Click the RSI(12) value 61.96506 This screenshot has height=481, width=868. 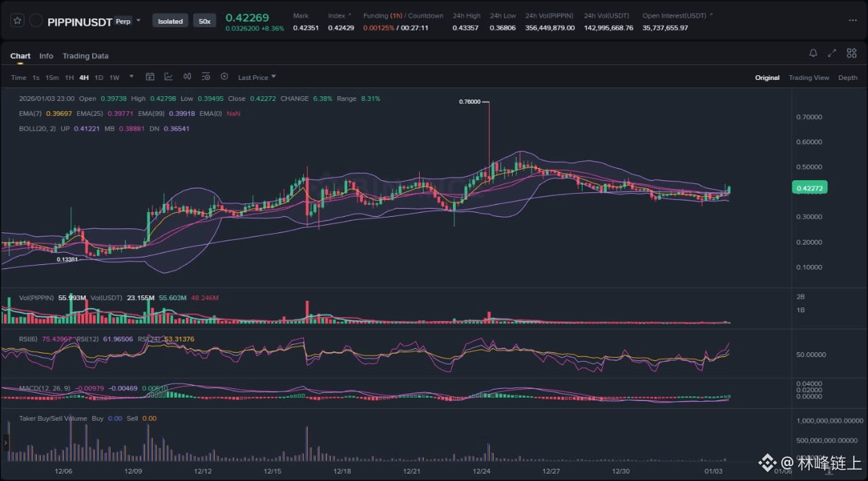[x=119, y=339]
